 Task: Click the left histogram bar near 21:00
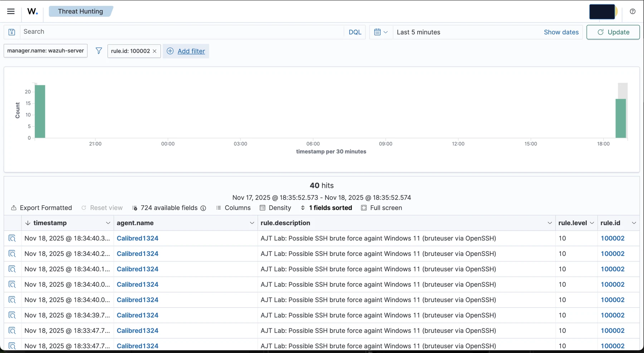tap(40, 111)
